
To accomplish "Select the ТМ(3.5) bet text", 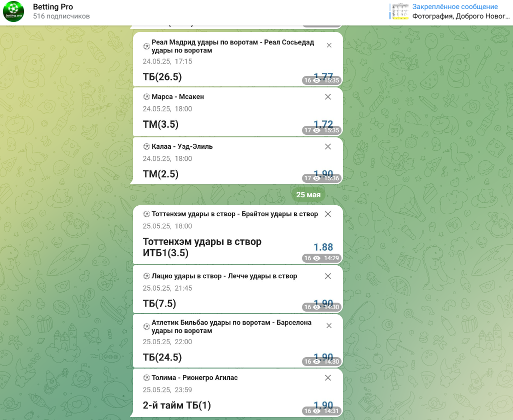I will (x=160, y=124).
